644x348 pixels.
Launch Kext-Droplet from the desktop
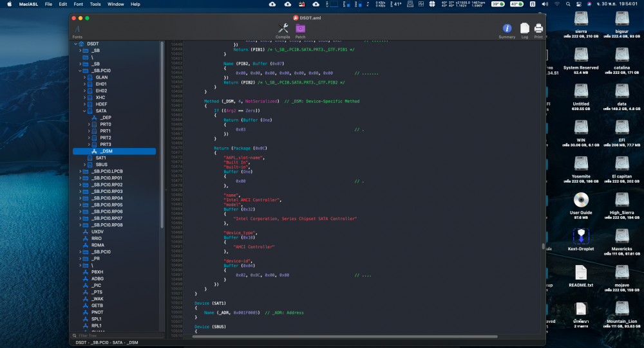[581, 239]
